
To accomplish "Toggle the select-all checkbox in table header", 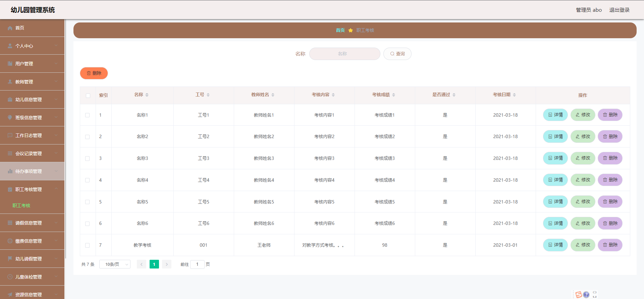I will pyautogui.click(x=88, y=96).
